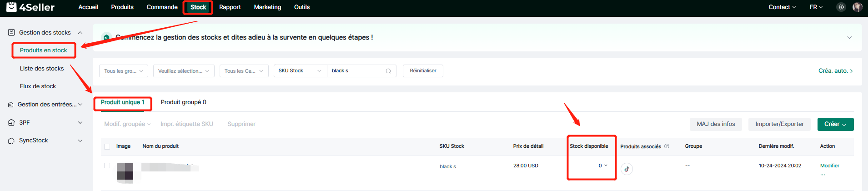This screenshot has width=868, height=191.
Task: Click the 3PF warehouse icon in sidebar
Action: [11, 123]
